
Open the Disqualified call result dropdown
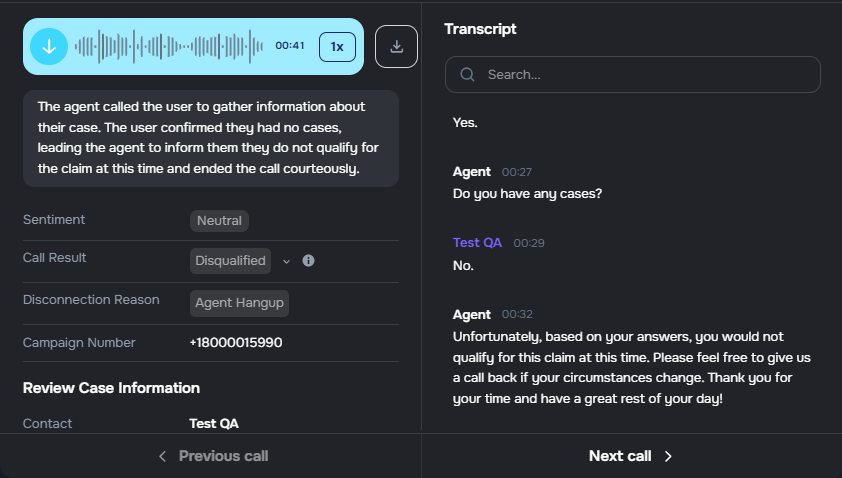pos(230,261)
